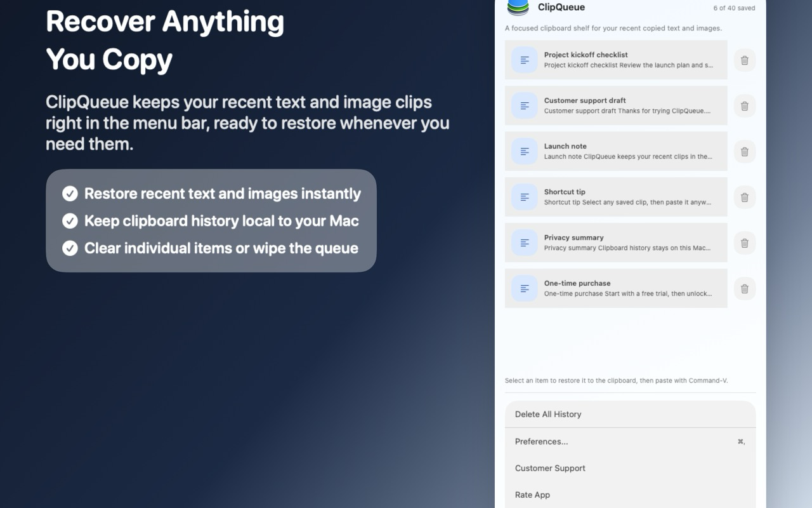Image resolution: width=812 pixels, height=508 pixels.
Task: Click text icon beside Launch note
Action: click(x=525, y=152)
